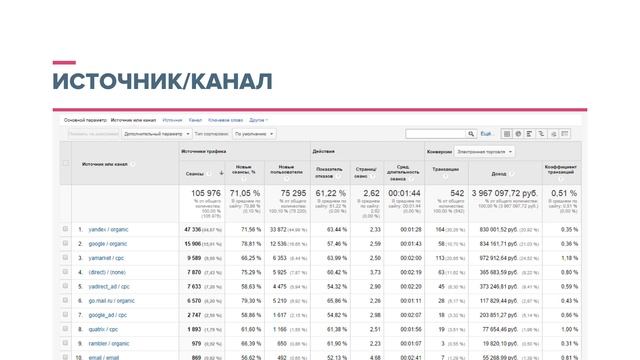Switch to performance bar view icon
This screenshot has height=360, width=640.
529,134
